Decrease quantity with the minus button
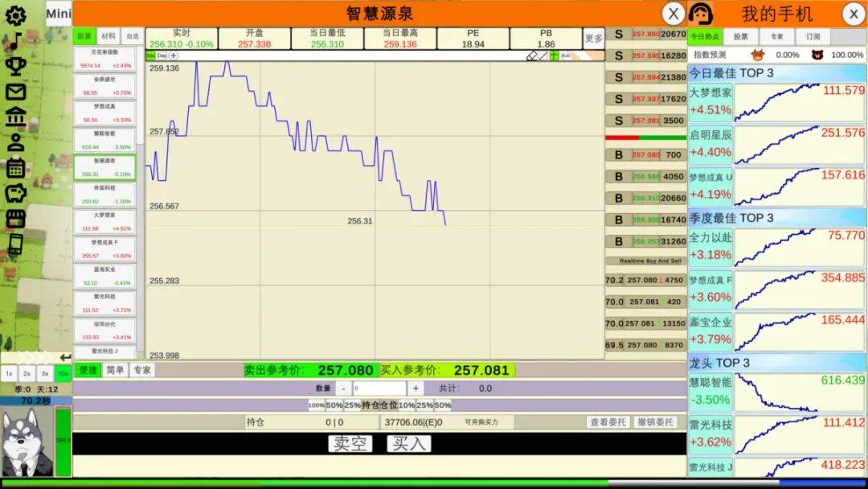 coord(344,388)
